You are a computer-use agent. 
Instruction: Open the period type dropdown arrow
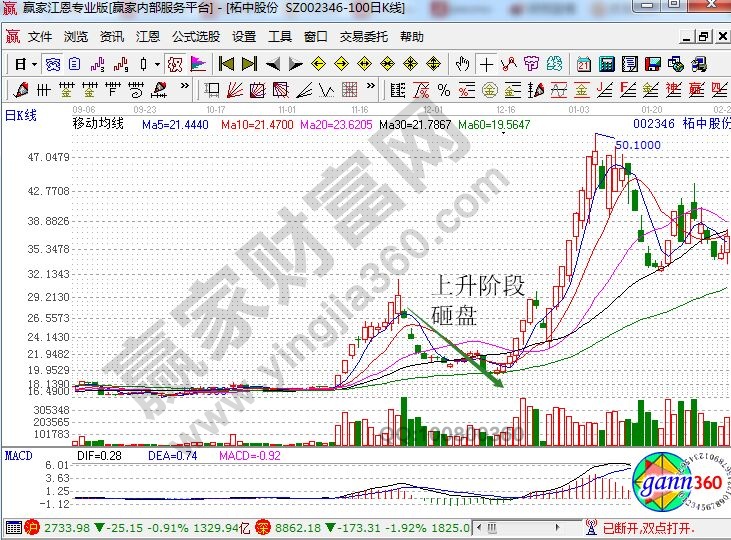(x=34, y=64)
